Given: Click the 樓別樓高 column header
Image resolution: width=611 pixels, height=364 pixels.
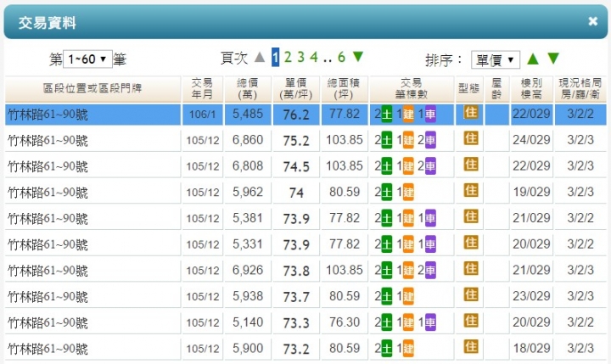Looking at the screenshot, I should click(531, 88).
